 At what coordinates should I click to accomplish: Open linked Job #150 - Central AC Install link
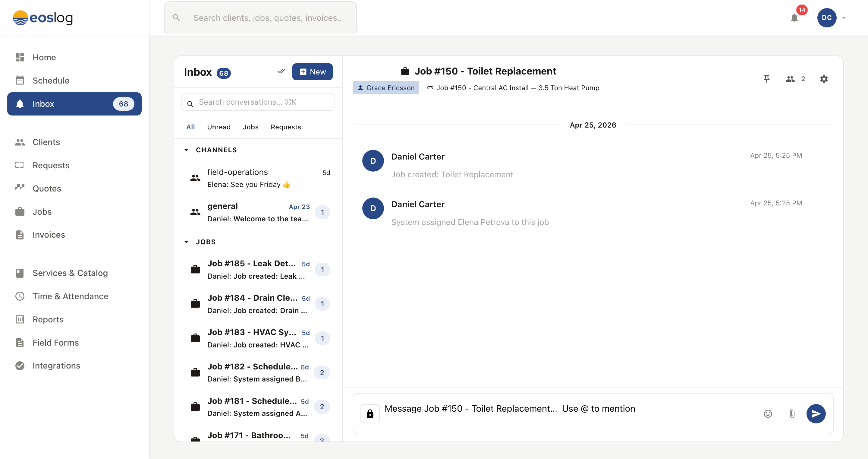point(513,88)
